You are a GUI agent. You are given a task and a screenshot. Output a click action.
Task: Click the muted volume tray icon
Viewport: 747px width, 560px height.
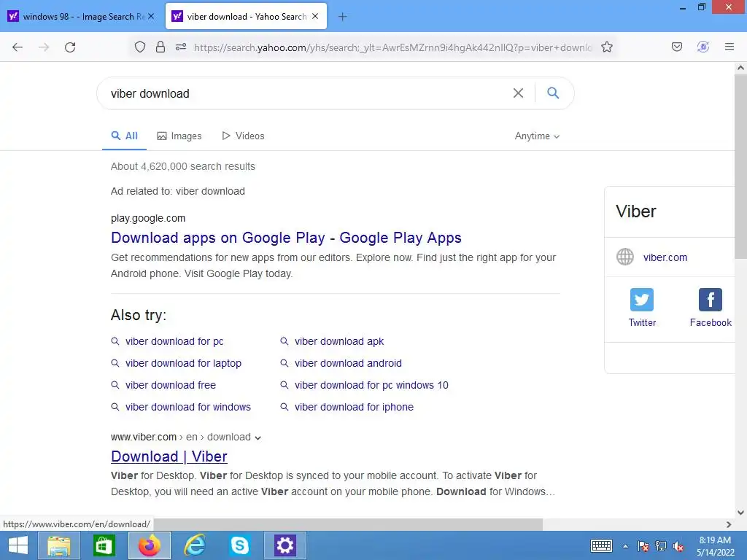click(x=678, y=546)
